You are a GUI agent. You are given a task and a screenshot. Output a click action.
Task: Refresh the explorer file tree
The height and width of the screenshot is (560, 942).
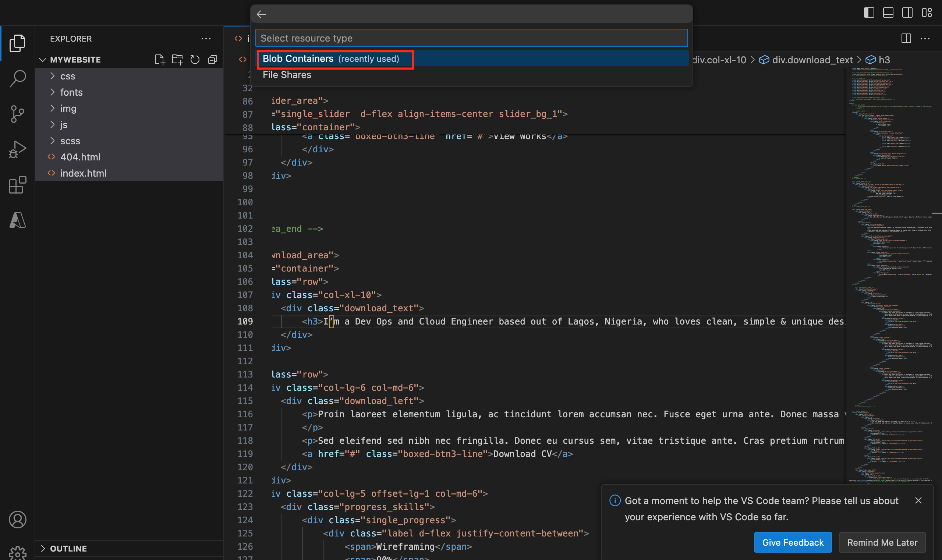point(195,60)
